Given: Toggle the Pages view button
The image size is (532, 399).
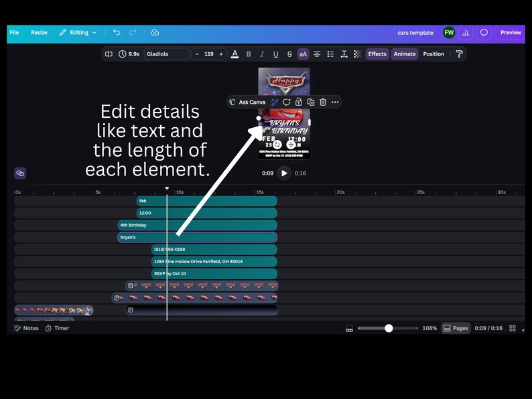Looking at the screenshot, I should (x=456, y=328).
